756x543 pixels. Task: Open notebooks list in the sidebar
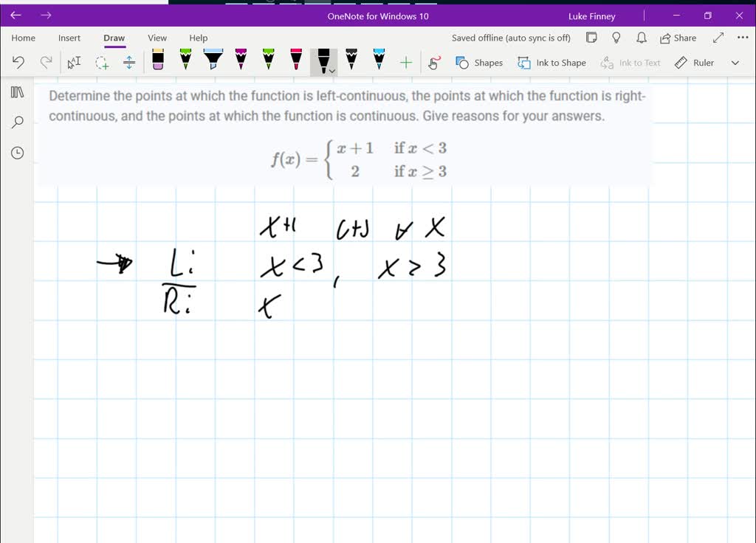(16, 91)
